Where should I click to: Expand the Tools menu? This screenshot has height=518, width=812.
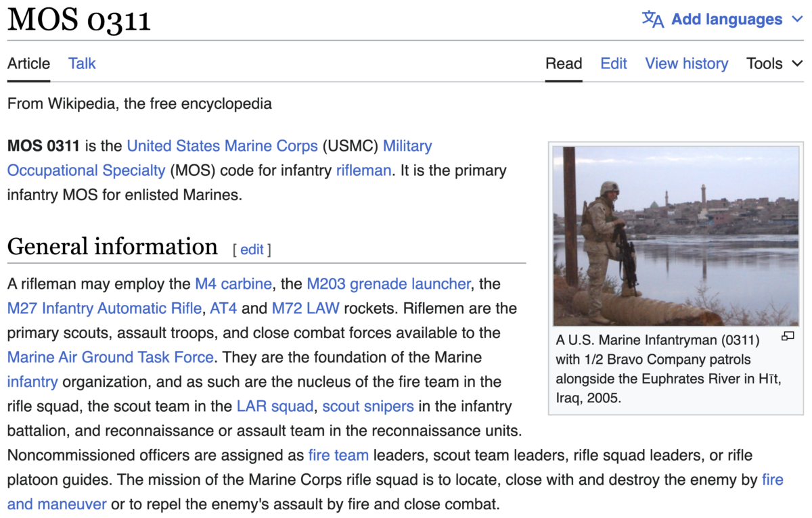(775, 64)
